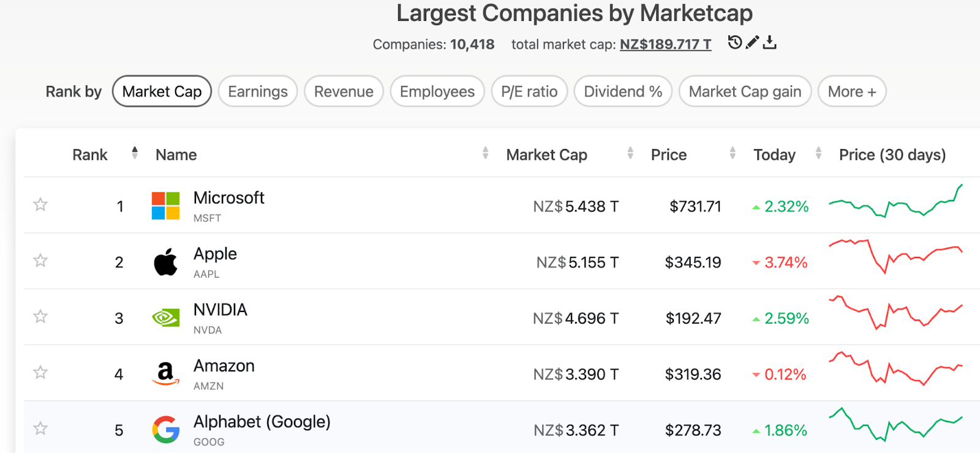Click the Price (30 days) header

coord(892,154)
